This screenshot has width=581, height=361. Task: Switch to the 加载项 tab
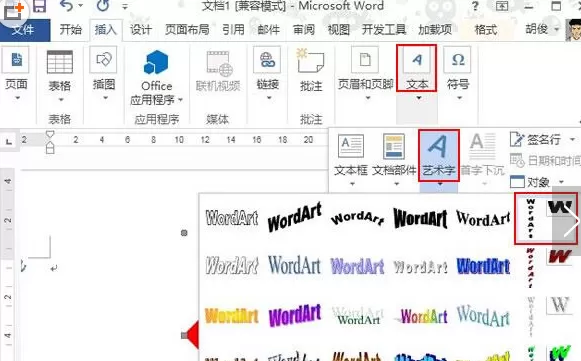point(435,30)
